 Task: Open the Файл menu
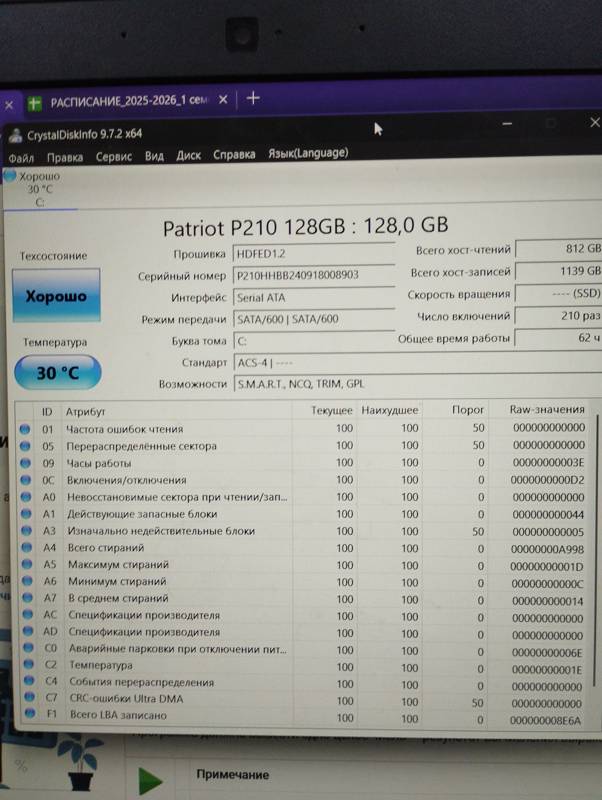coord(21,156)
